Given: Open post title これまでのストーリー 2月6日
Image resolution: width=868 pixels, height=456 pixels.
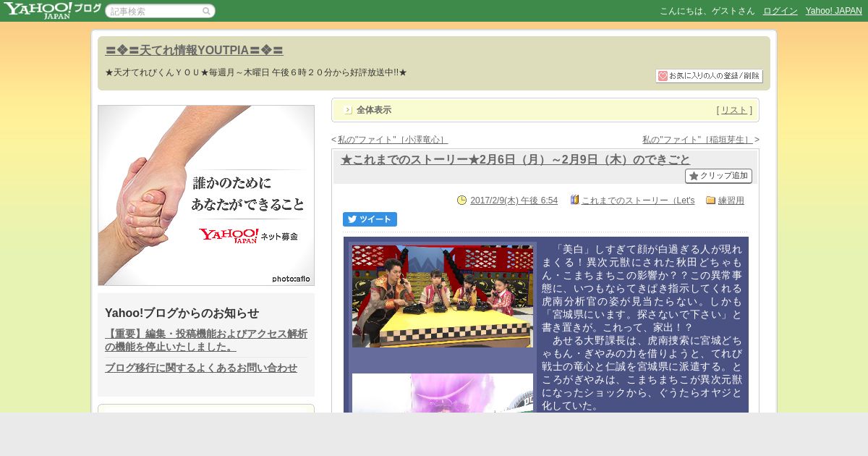Looking at the screenshot, I should (515, 160).
